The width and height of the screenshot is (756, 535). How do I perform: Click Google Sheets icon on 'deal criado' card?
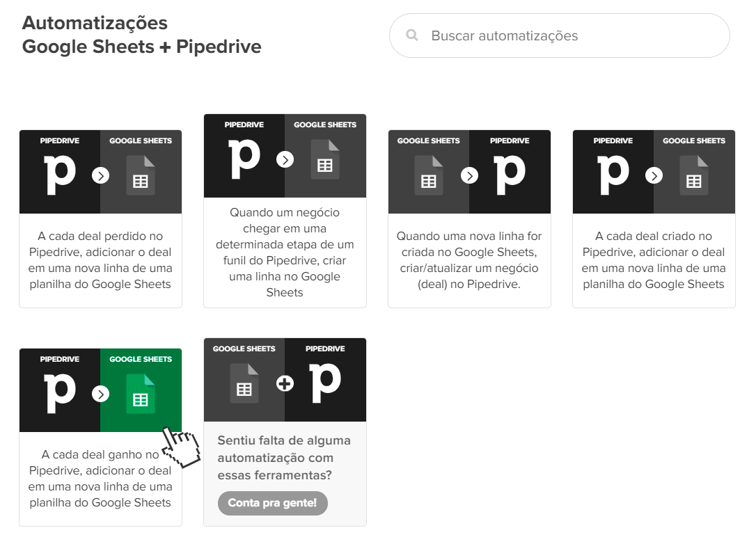tap(694, 175)
